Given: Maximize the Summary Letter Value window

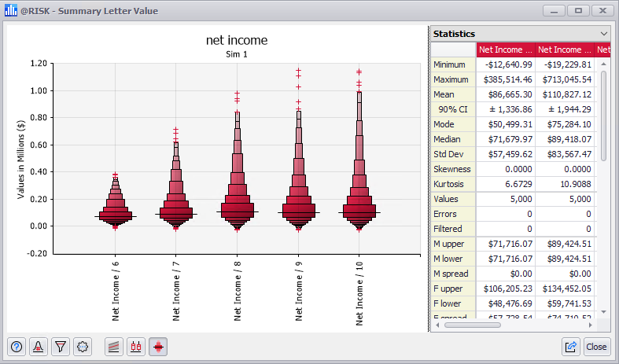Looking at the screenshot, I should tap(578, 11).
